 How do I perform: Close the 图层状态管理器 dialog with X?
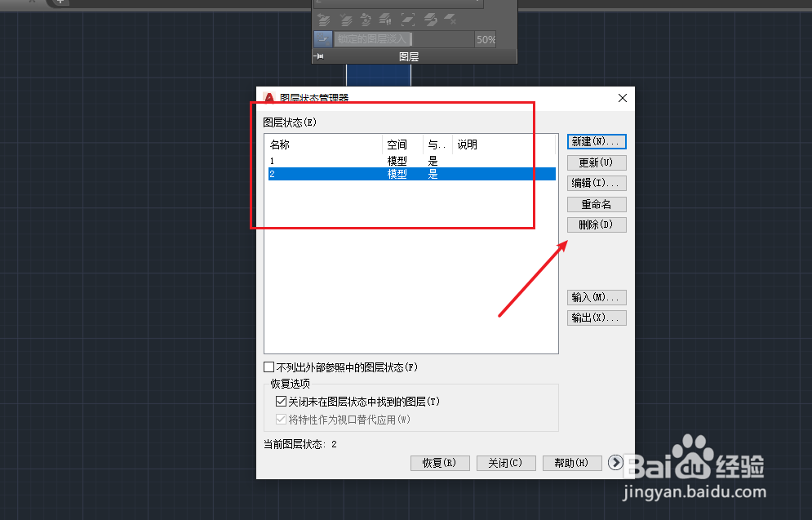click(x=623, y=98)
